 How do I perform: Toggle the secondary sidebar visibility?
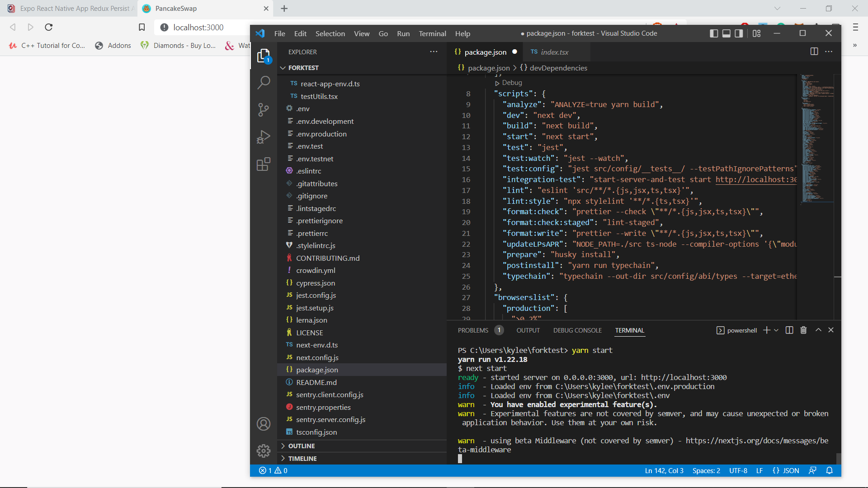(739, 33)
